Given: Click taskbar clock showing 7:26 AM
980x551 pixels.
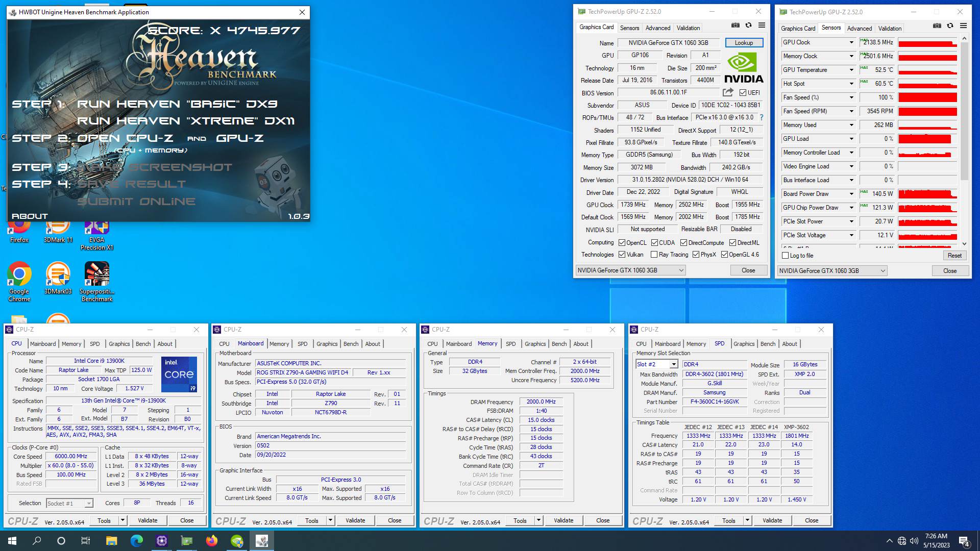Looking at the screenshot, I should pyautogui.click(x=936, y=541).
